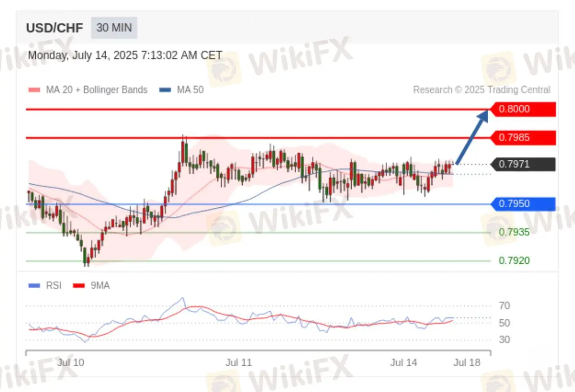575x392 pixels.
Task: Click the RSI legend label
Action: (54, 285)
